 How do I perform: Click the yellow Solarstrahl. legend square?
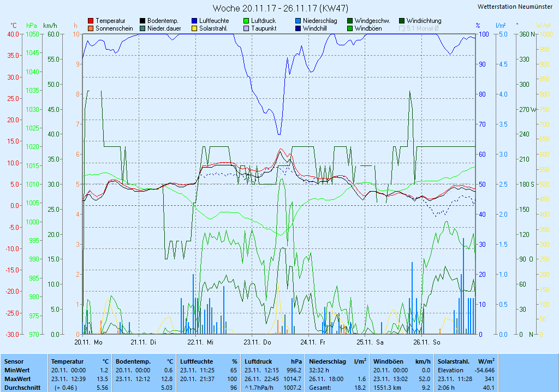(194, 28)
